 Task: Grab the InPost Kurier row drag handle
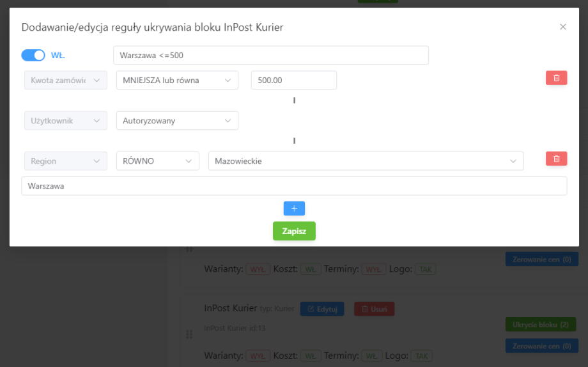(189, 334)
